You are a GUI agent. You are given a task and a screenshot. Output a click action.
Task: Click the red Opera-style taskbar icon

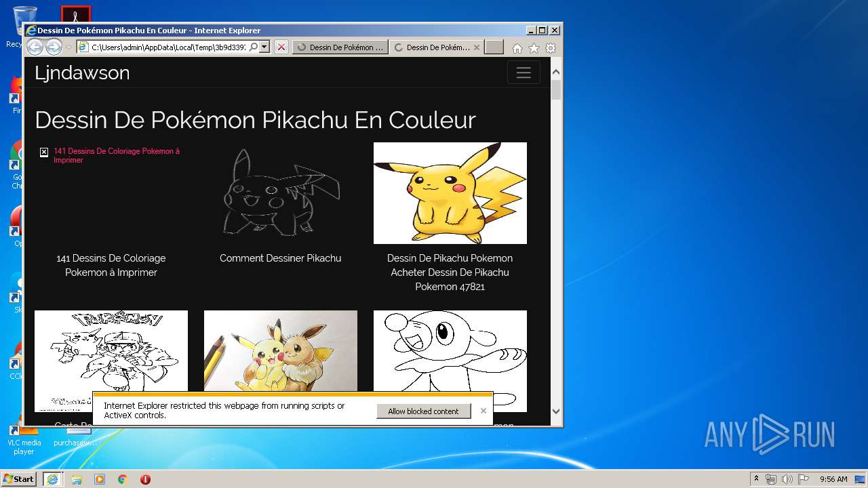(x=145, y=479)
